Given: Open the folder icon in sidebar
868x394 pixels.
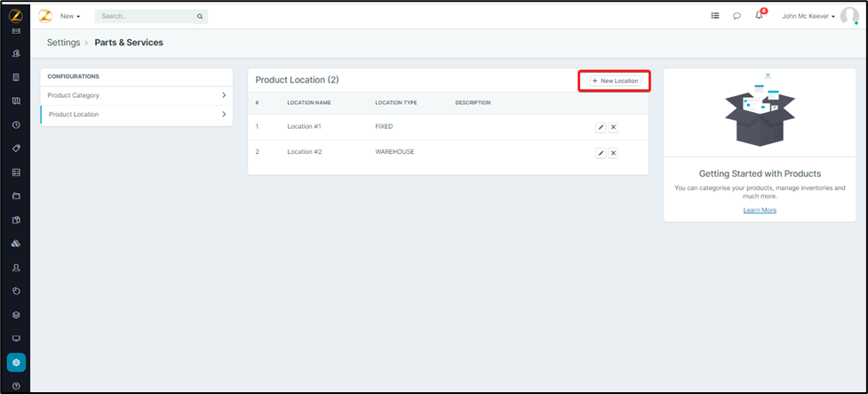Looking at the screenshot, I should click(x=16, y=196).
